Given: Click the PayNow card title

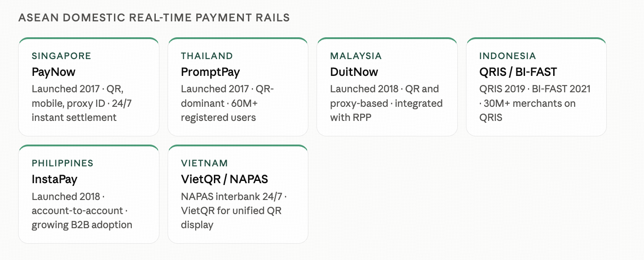Looking at the screenshot, I should coord(54,72).
